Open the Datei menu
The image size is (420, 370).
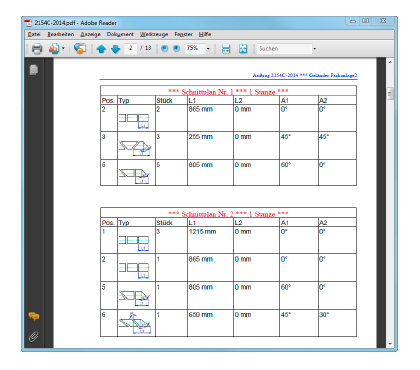point(34,34)
